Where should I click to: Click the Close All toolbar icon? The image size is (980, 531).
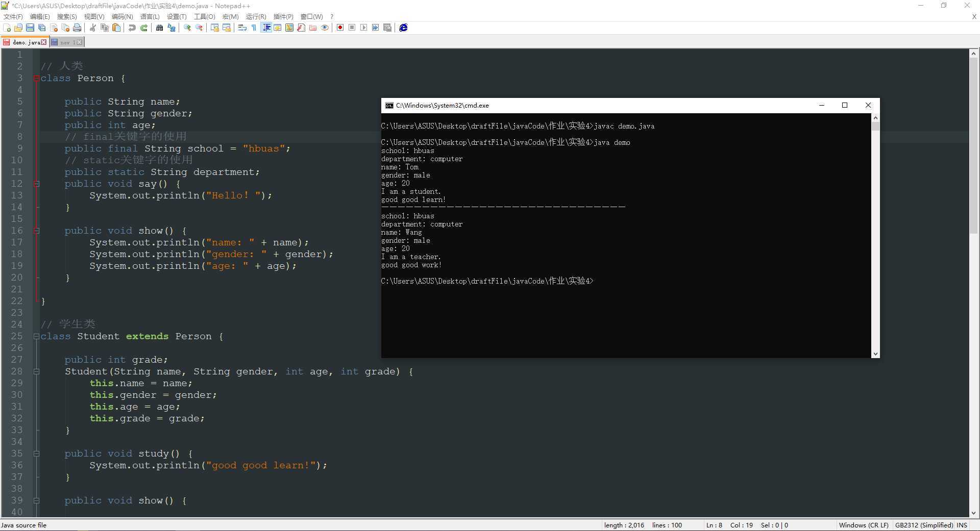click(65, 28)
